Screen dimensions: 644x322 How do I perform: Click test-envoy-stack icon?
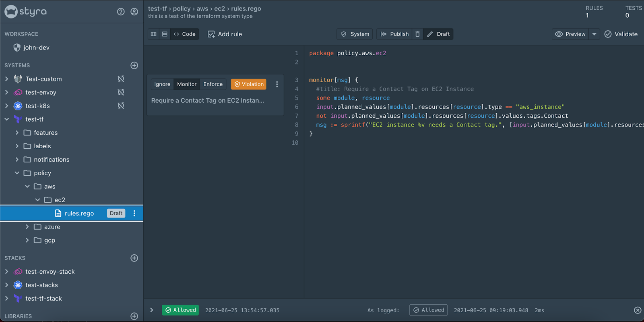18,272
